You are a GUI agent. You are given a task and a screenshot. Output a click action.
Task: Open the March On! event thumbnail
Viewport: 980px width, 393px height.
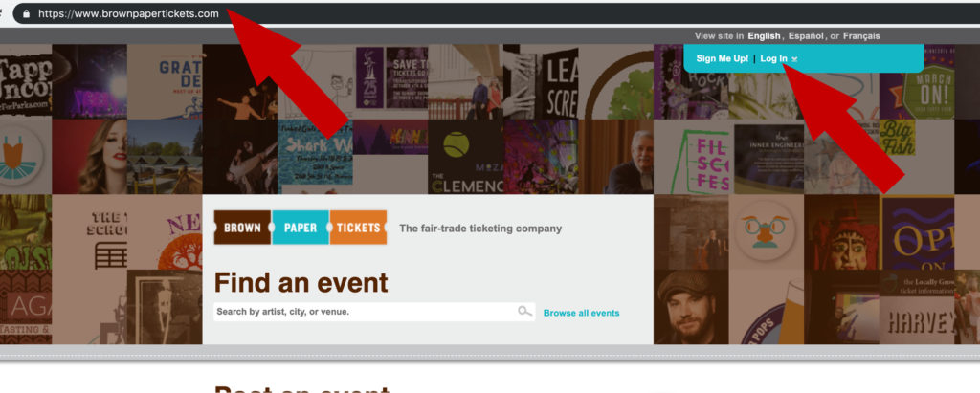pyautogui.click(x=917, y=82)
